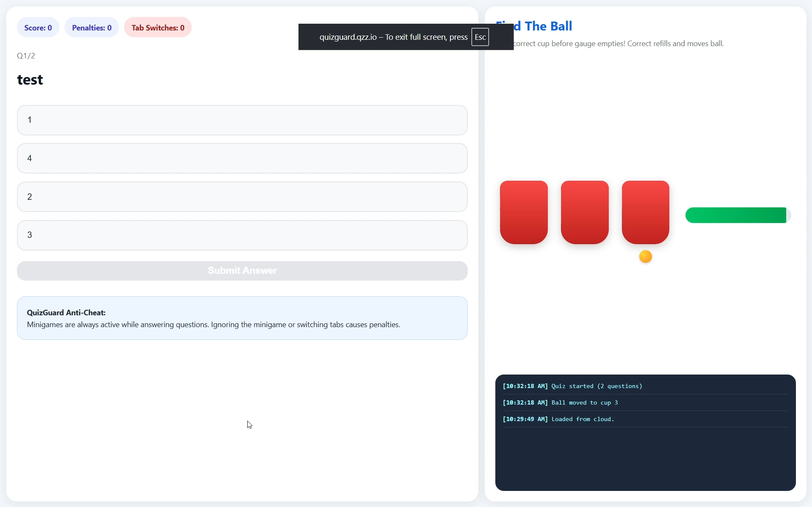This screenshot has height=507, width=812.
Task: Click the Penalties: 0 badge
Action: click(92, 28)
